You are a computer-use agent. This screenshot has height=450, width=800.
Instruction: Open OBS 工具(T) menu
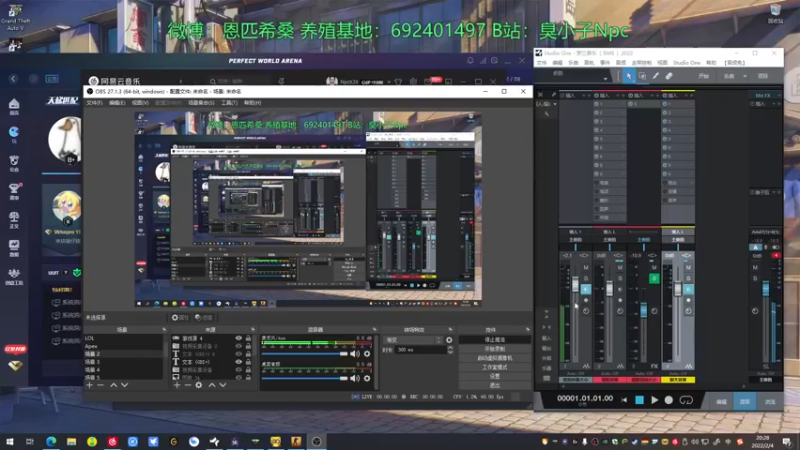click(229, 103)
